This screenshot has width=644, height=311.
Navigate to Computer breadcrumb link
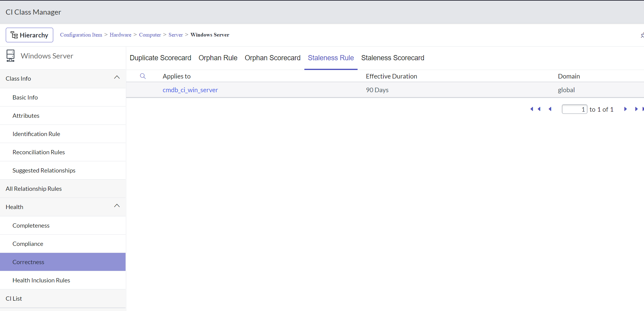[x=150, y=35]
